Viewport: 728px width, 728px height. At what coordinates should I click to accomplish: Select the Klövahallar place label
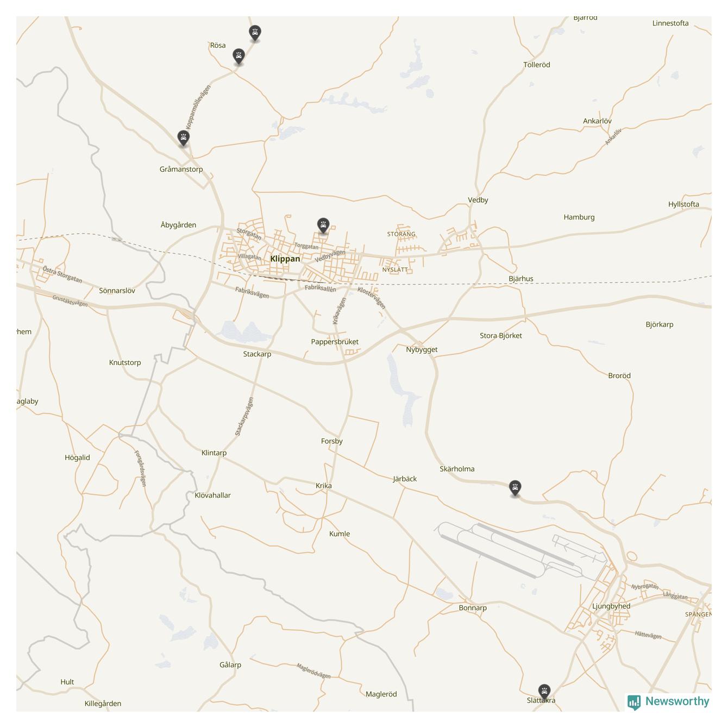click(212, 495)
